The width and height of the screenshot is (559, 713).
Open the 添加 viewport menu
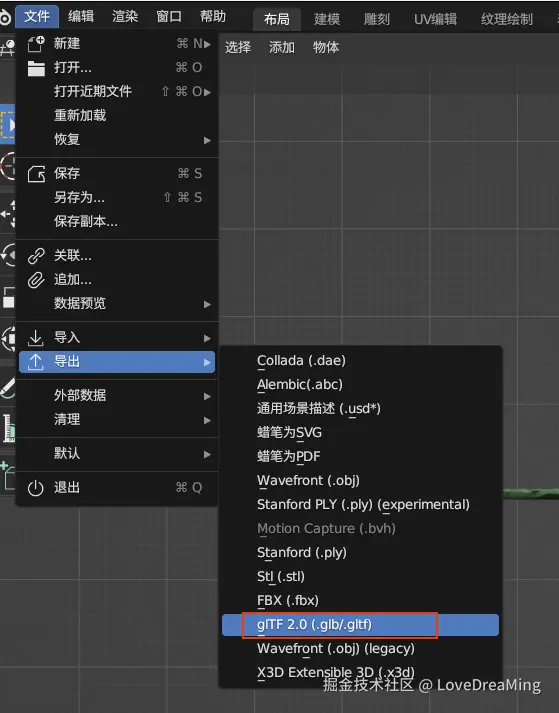pyautogui.click(x=282, y=47)
